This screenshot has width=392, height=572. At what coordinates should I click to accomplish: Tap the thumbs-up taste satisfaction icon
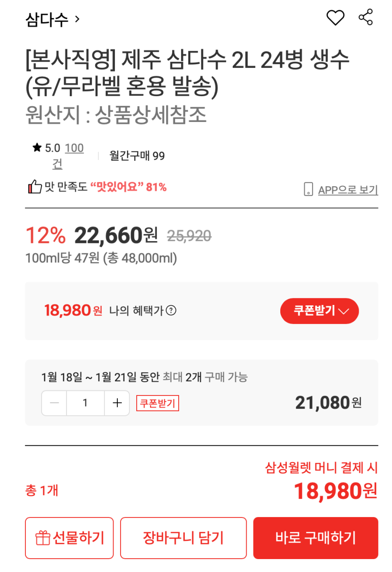pos(35,187)
